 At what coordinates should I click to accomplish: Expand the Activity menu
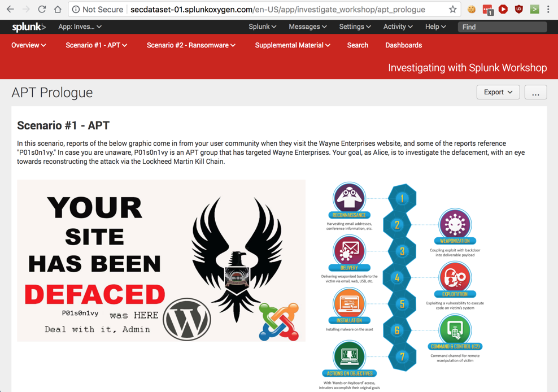(x=398, y=27)
